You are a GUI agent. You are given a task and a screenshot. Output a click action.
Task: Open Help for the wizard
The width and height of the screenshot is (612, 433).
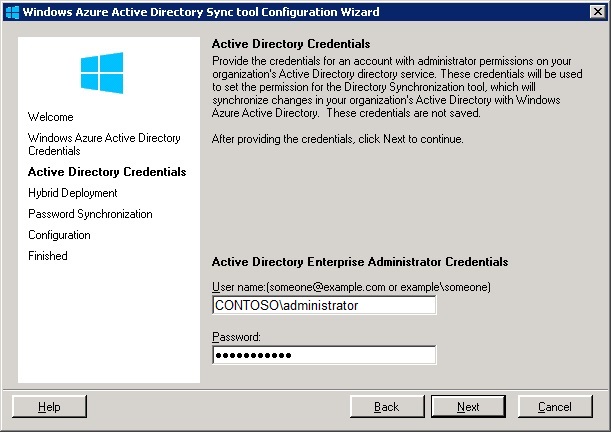pos(49,406)
